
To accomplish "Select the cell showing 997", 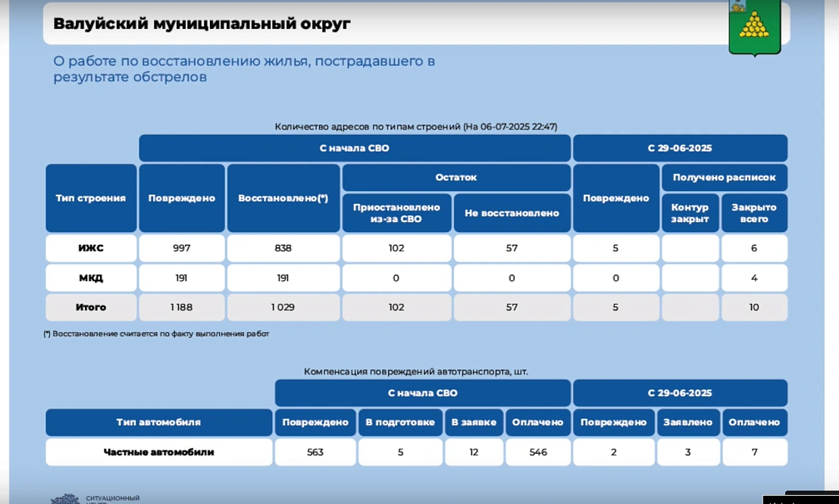I will tap(181, 248).
